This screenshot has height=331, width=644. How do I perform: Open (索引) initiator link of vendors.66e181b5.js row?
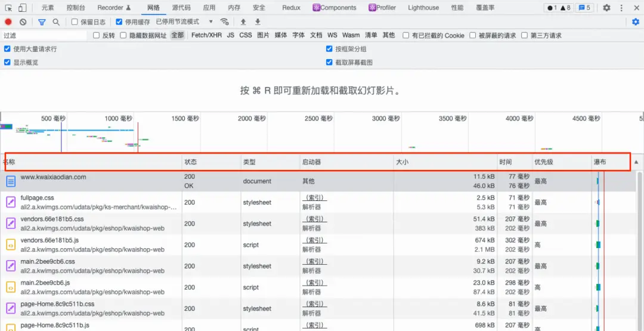[315, 240]
